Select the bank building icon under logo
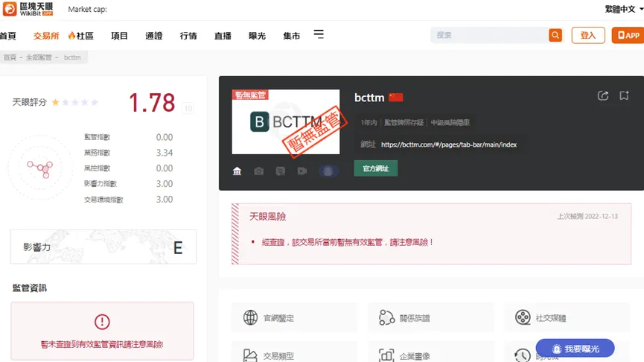Screen dimensions: 644x362 point(237,171)
